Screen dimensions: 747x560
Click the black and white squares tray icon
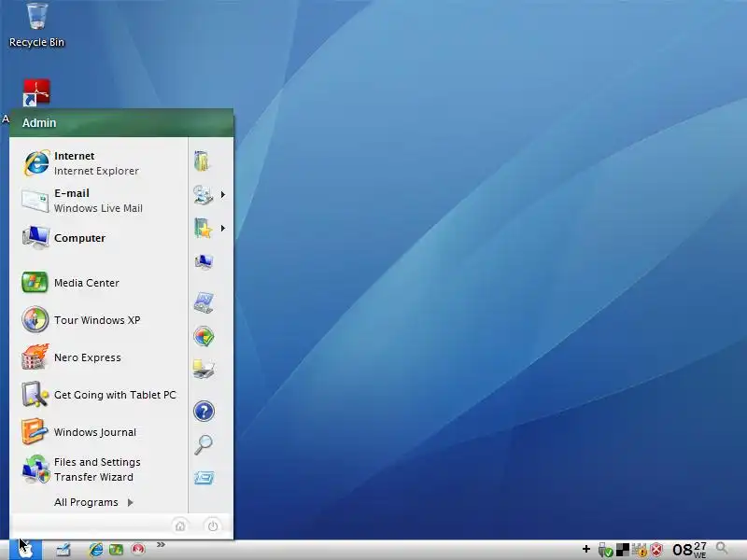[623, 550]
